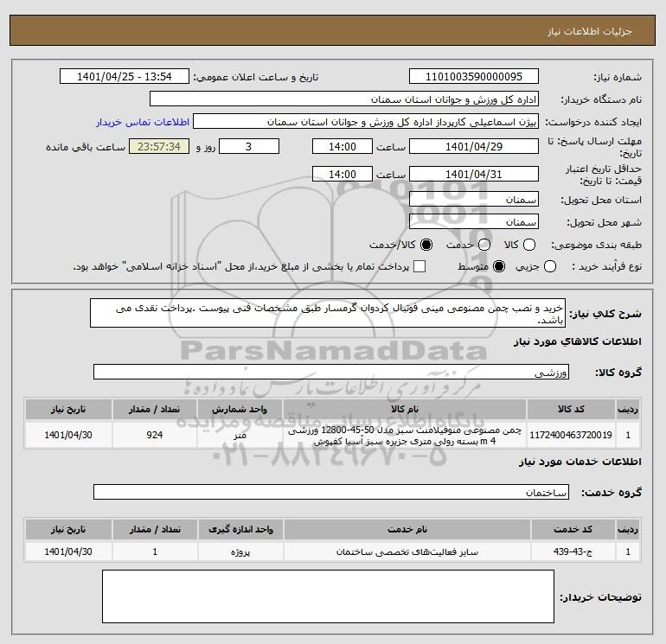Click the goods group field ورزشی
666x644 pixels.
(331, 373)
